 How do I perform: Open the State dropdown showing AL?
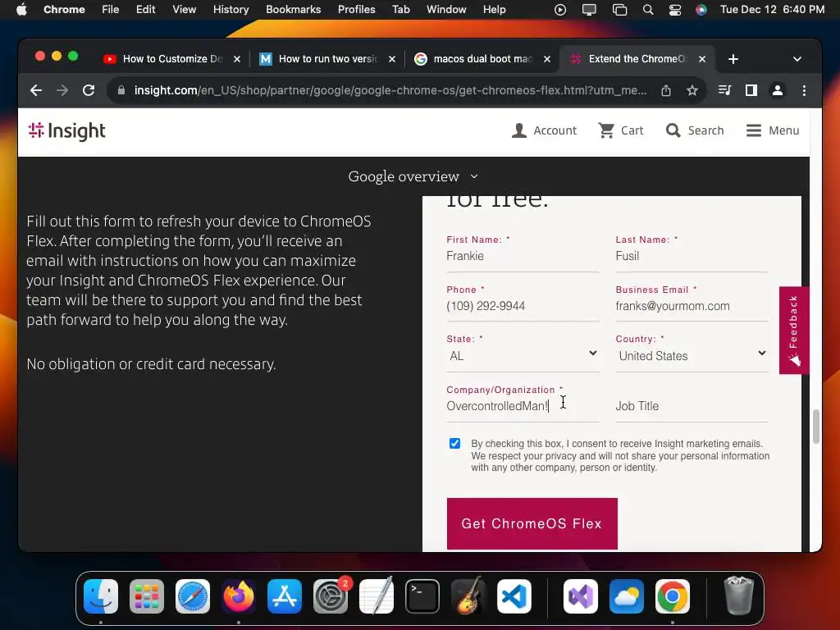pos(523,356)
